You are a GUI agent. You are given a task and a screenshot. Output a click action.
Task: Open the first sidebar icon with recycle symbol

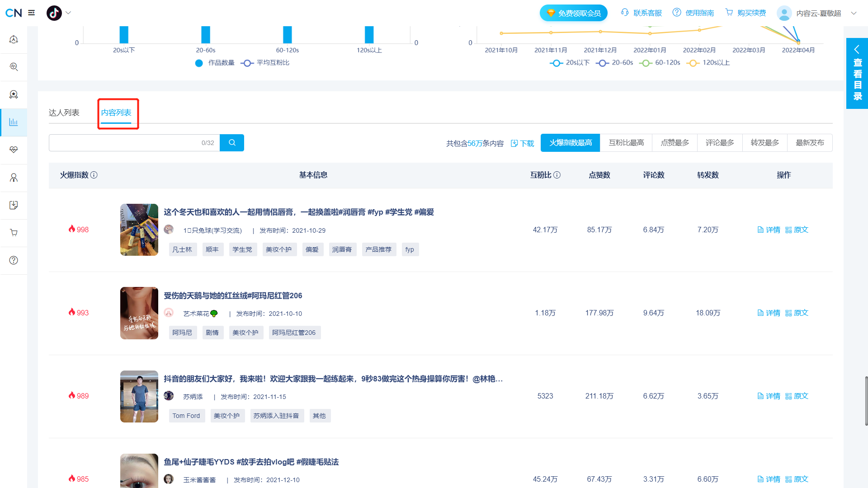coord(14,39)
